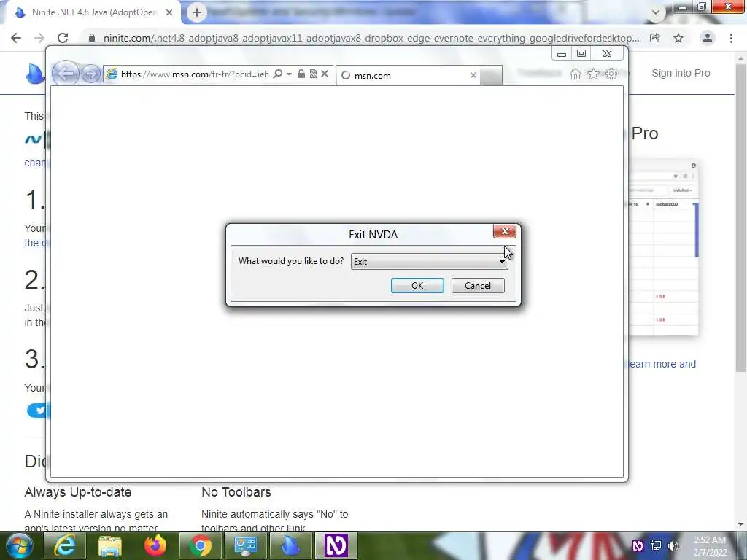Maximize the Internet Explorer window

pyautogui.click(x=581, y=53)
